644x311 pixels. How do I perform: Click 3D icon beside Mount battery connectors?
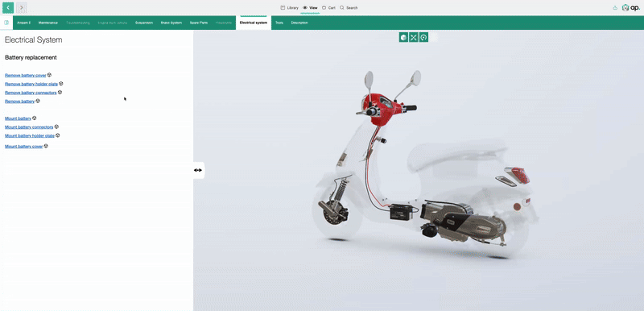[x=56, y=126]
